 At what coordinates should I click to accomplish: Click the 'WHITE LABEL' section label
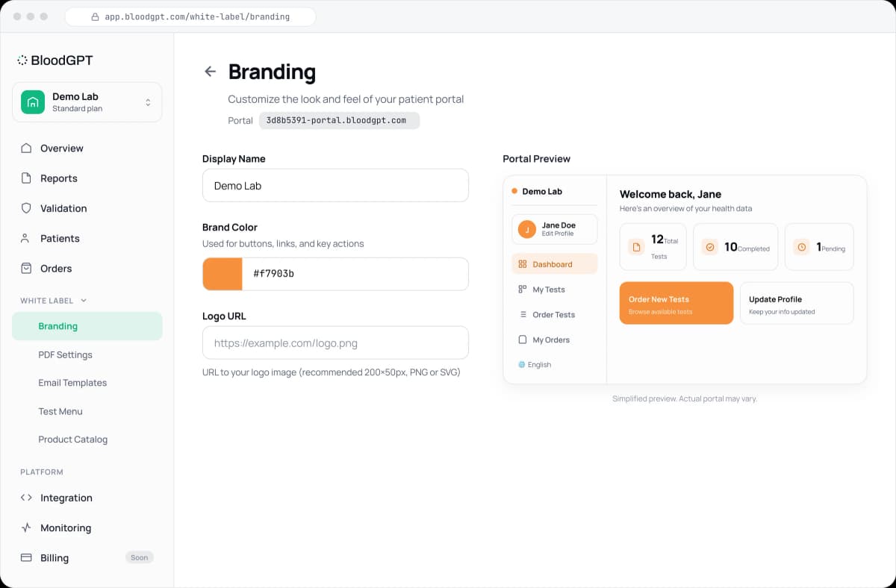(x=47, y=301)
